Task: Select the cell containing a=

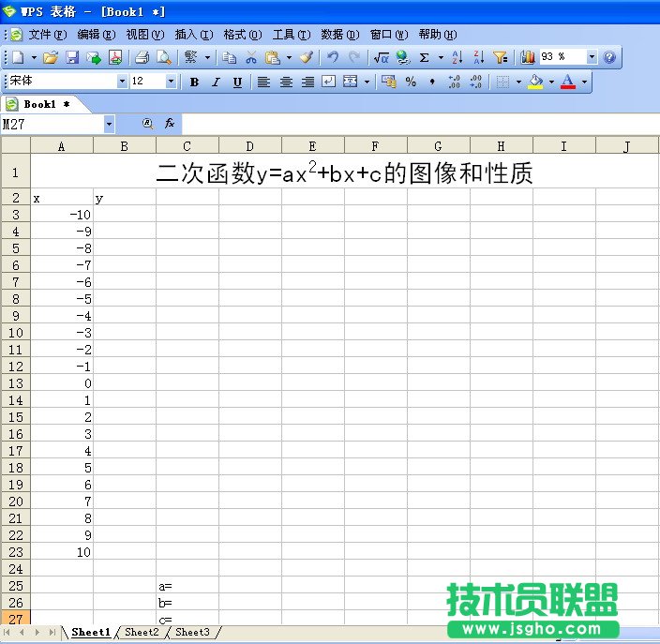Action: point(187,586)
